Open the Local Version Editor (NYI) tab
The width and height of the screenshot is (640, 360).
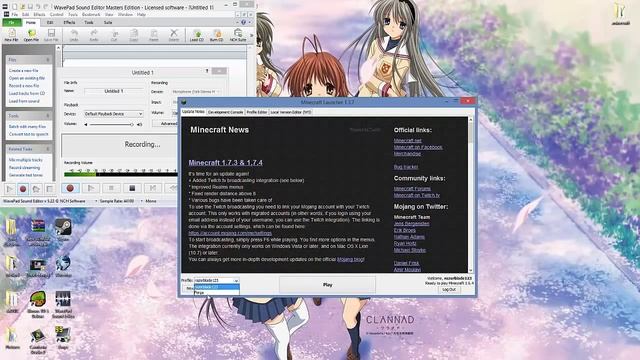(291, 112)
